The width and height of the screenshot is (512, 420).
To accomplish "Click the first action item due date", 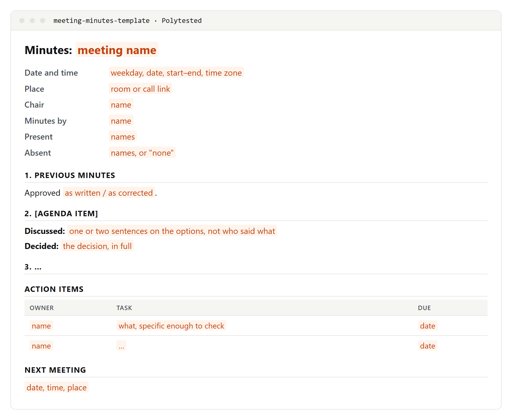I will click(x=427, y=326).
